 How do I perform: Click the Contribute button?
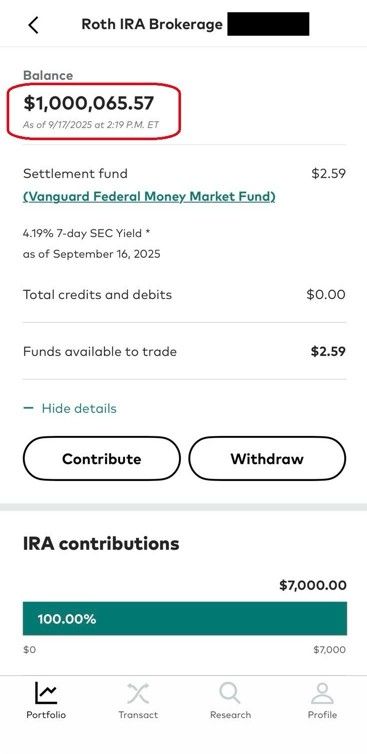coord(101,458)
